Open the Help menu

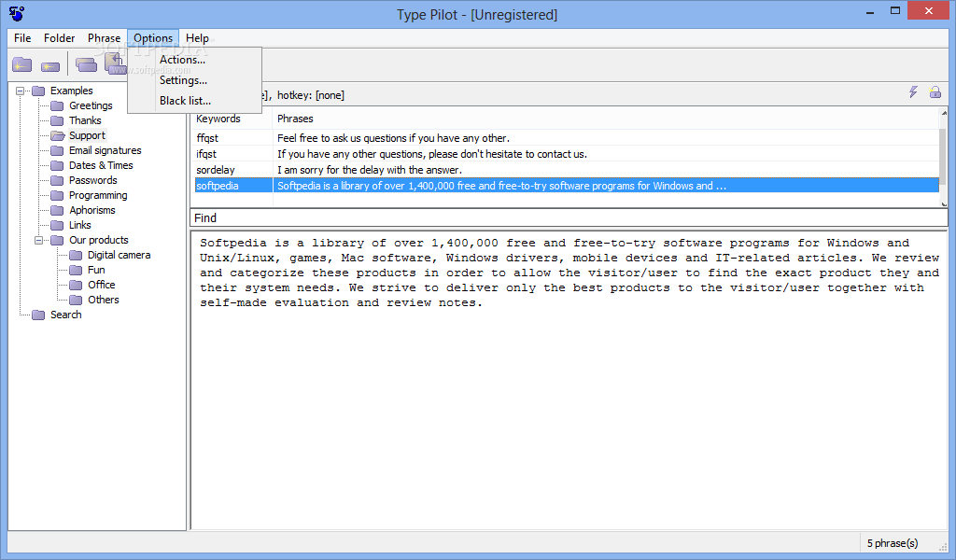198,37
